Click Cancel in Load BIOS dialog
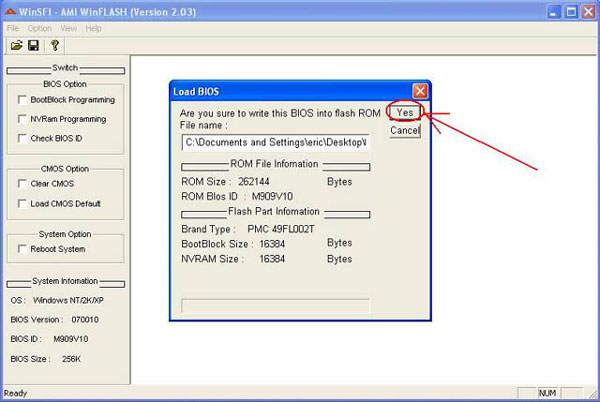This screenshot has height=402, width=600. click(x=405, y=130)
